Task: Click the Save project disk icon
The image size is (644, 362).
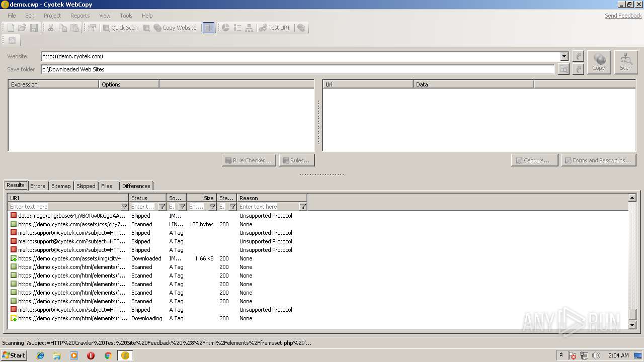Action: pyautogui.click(x=34, y=28)
